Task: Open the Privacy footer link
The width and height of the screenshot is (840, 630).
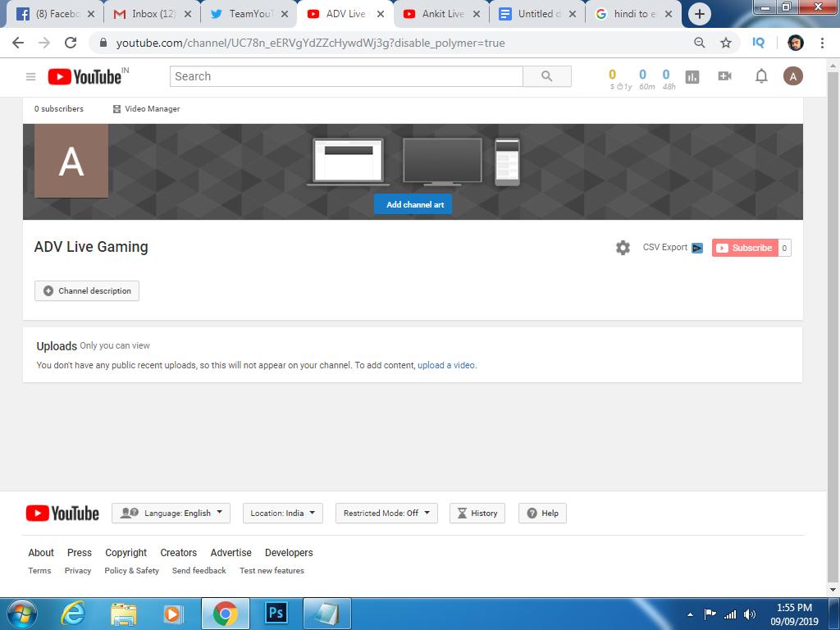Action: (x=78, y=571)
